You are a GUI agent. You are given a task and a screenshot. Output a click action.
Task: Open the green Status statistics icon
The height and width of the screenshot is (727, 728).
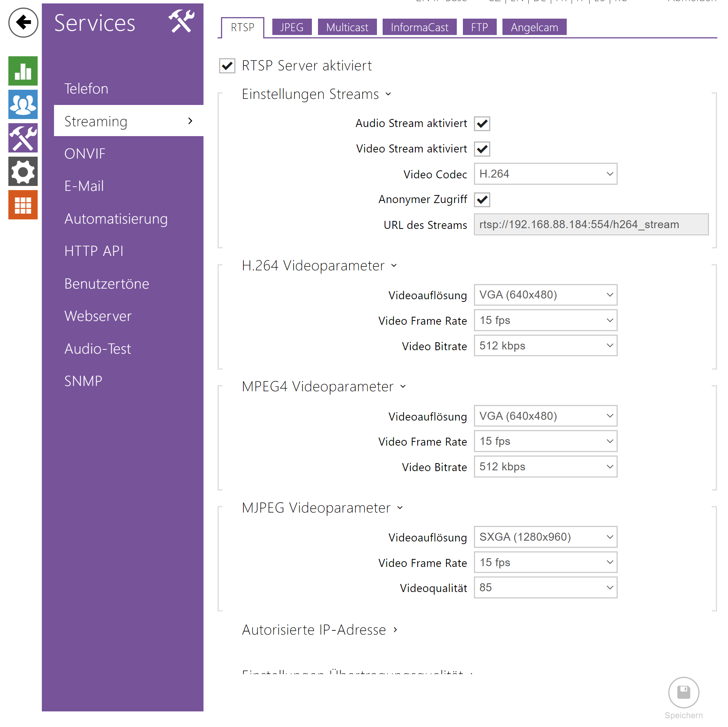pos(23,71)
